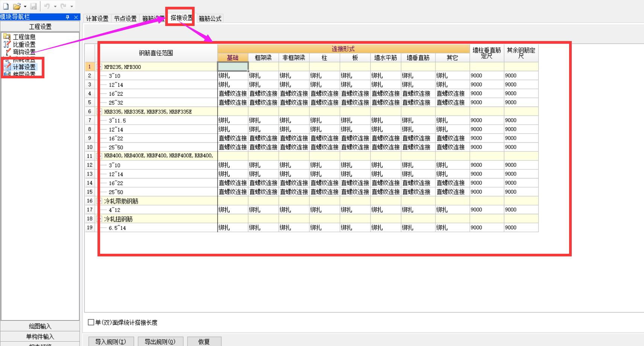Switch to the 节点设置 tab
This screenshot has width=644, height=346.
pyautogui.click(x=125, y=18)
